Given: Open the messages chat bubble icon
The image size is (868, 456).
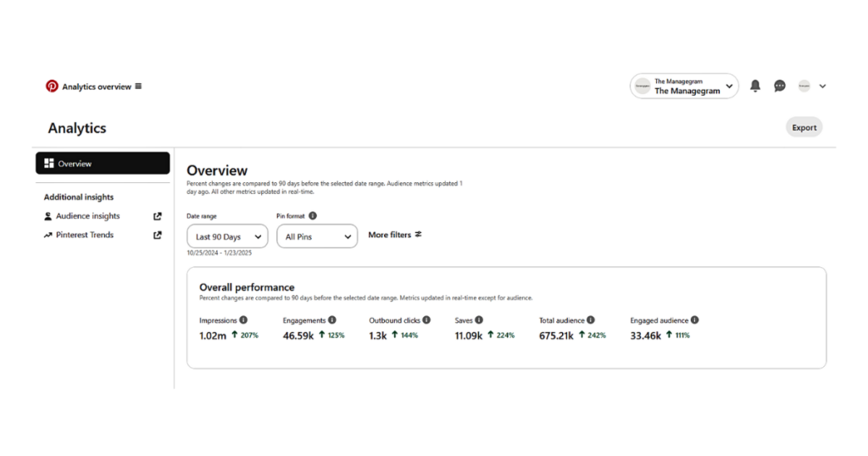Looking at the screenshot, I should tap(780, 86).
